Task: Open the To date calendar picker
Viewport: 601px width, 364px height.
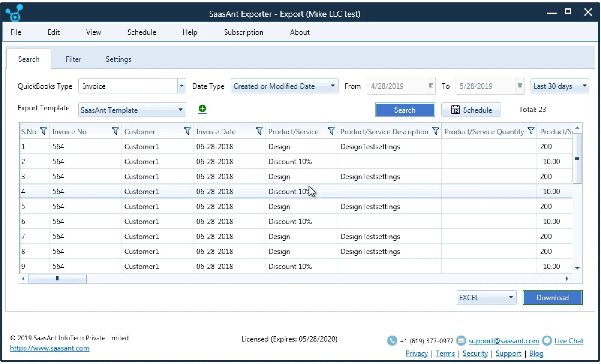Action: click(520, 86)
